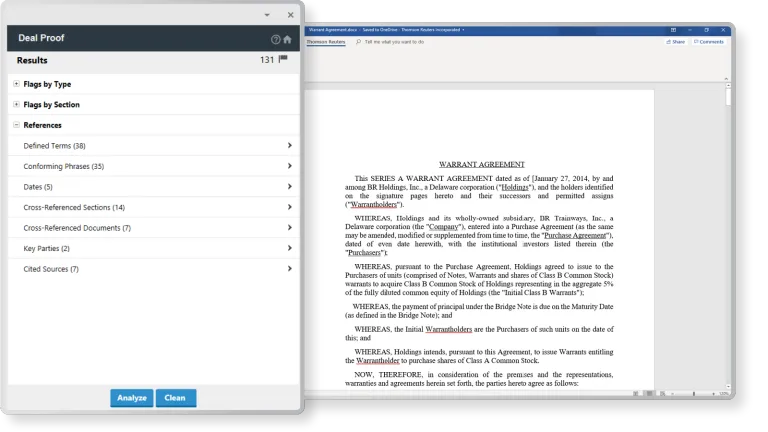768x432 pixels.
Task: Expand Flags by Section group
Action: pos(16,104)
